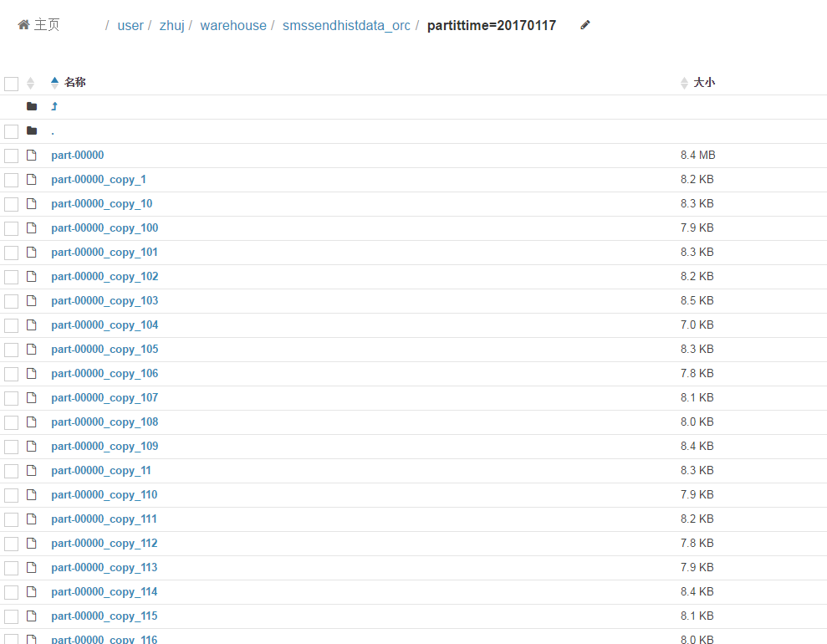
Task: Click the 'partittime=20170117' breadcrumb
Action: click(492, 25)
